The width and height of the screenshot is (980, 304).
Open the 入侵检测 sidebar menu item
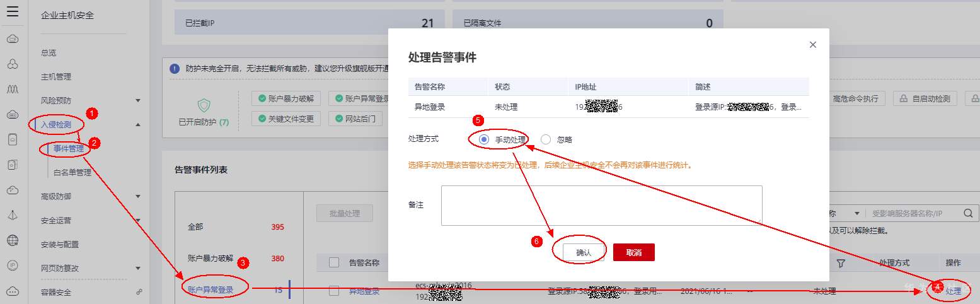pos(56,124)
